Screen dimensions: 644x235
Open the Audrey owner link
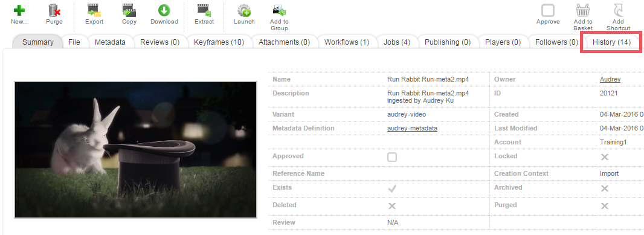coord(610,79)
